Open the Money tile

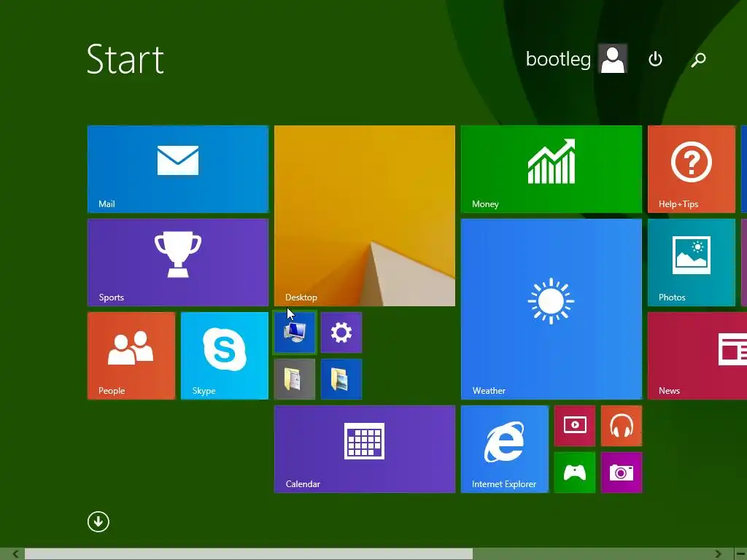[551, 169]
